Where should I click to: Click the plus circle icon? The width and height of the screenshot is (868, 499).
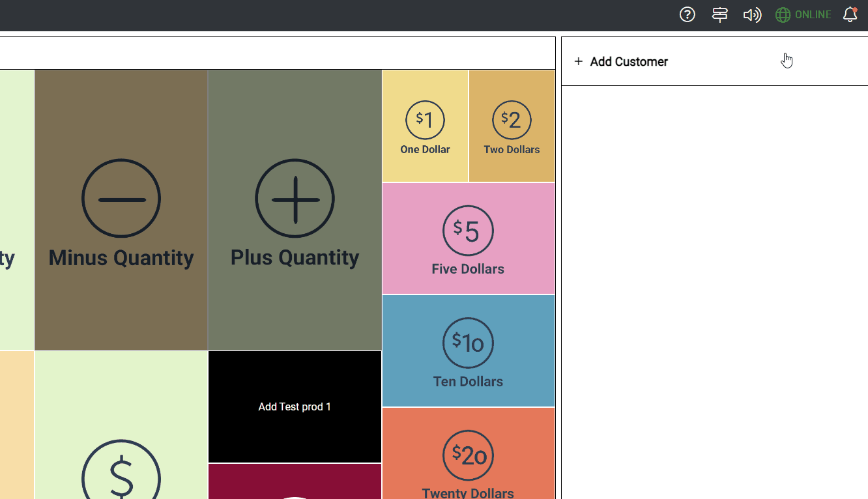coord(295,198)
